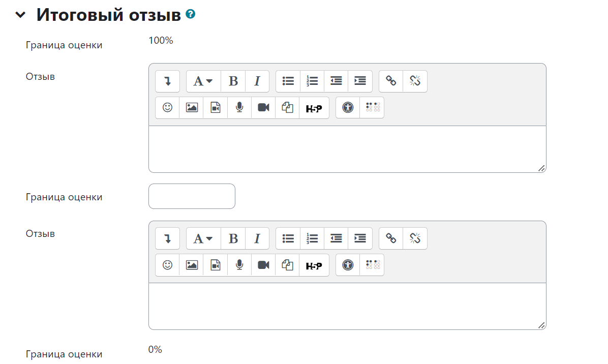
Task: Open emoji picker in first editor
Action: (x=167, y=108)
